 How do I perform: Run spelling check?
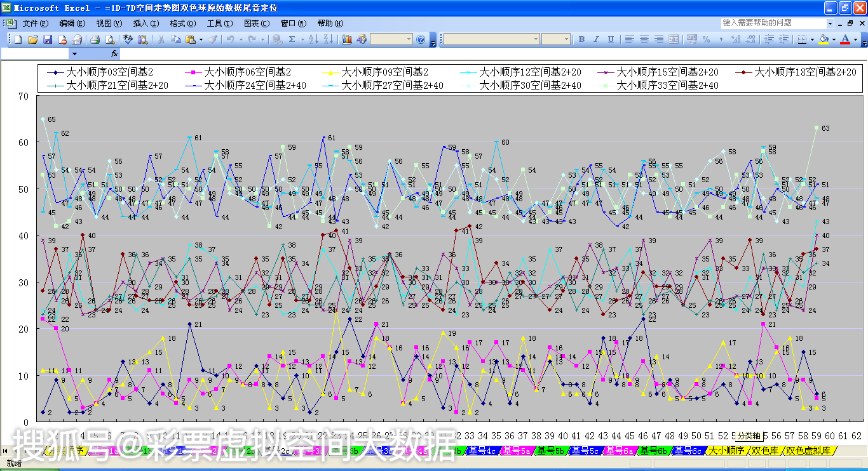pos(128,39)
